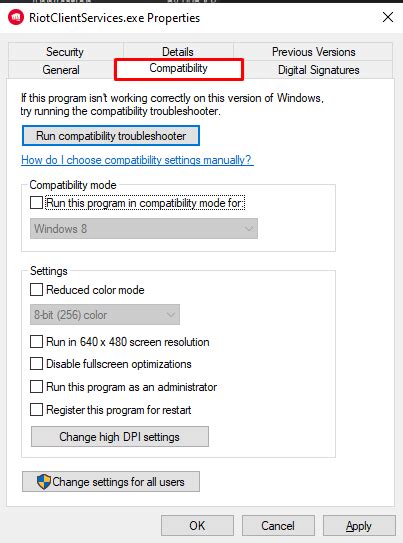Click Run compatibility troubleshooter button

click(111, 136)
